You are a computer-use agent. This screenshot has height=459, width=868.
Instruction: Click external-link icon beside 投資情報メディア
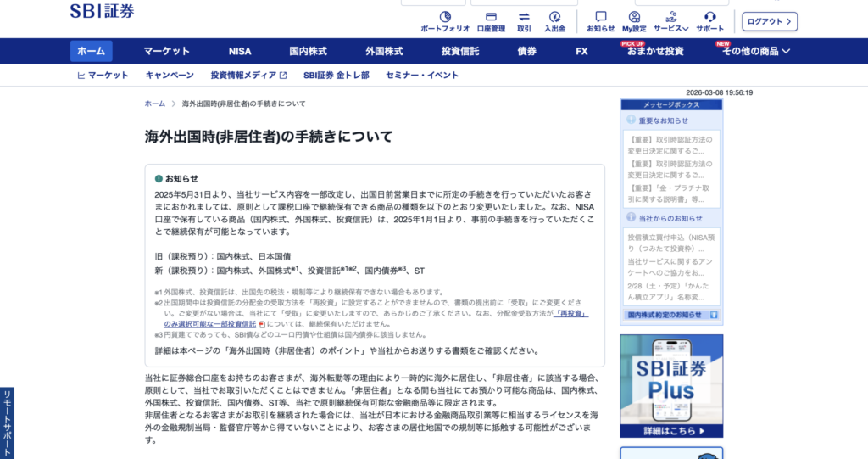point(283,76)
